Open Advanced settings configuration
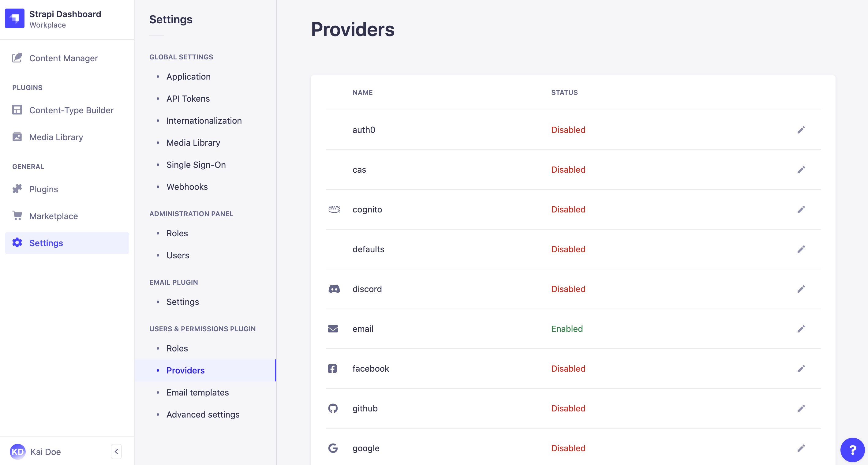The height and width of the screenshot is (465, 868). (203, 414)
